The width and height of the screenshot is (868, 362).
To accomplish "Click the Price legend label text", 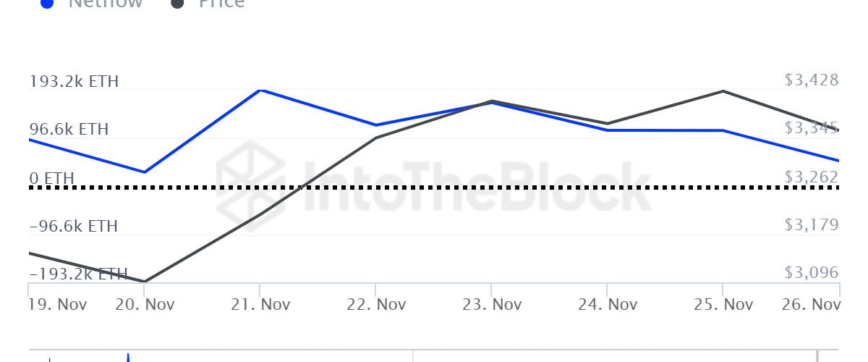I will [220, 3].
